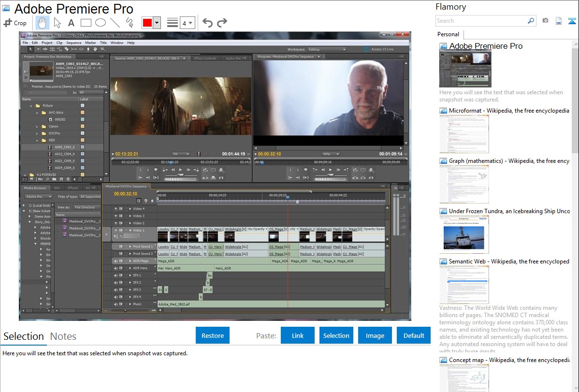Click the Flamory search field

pos(481,21)
